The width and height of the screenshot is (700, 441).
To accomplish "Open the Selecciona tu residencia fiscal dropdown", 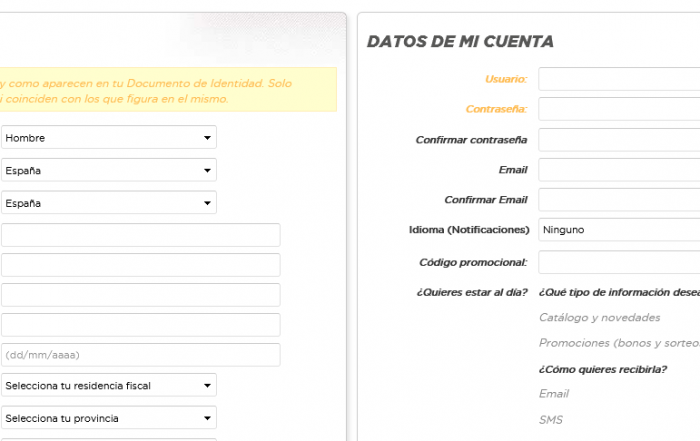I will [108, 385].
